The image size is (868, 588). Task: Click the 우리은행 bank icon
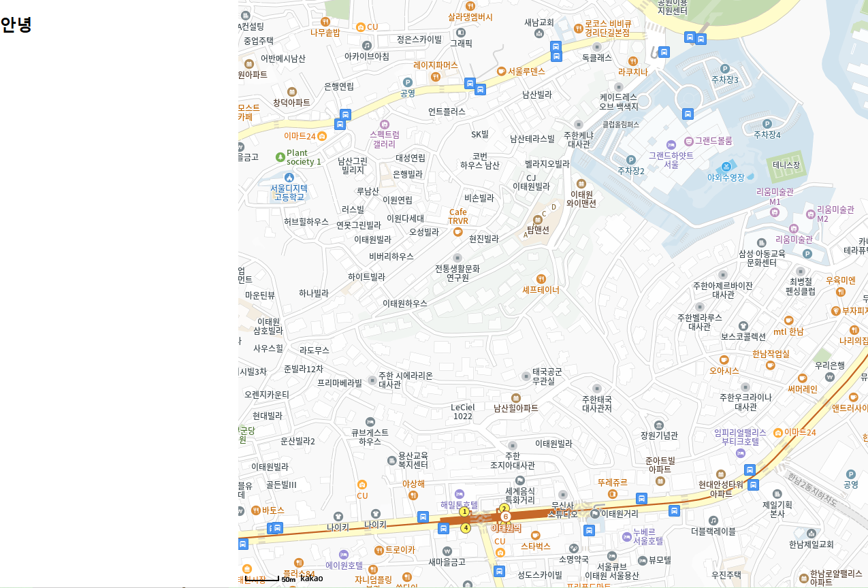point(829,376)
